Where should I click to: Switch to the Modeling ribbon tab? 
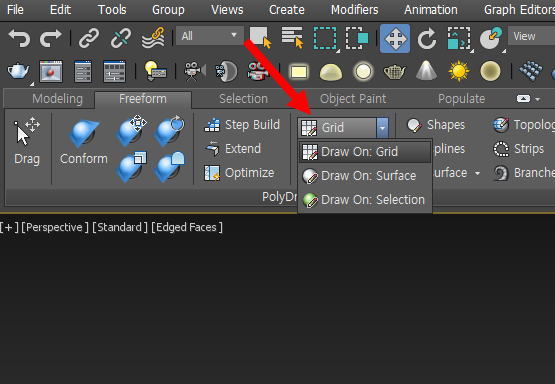point(57,99)
